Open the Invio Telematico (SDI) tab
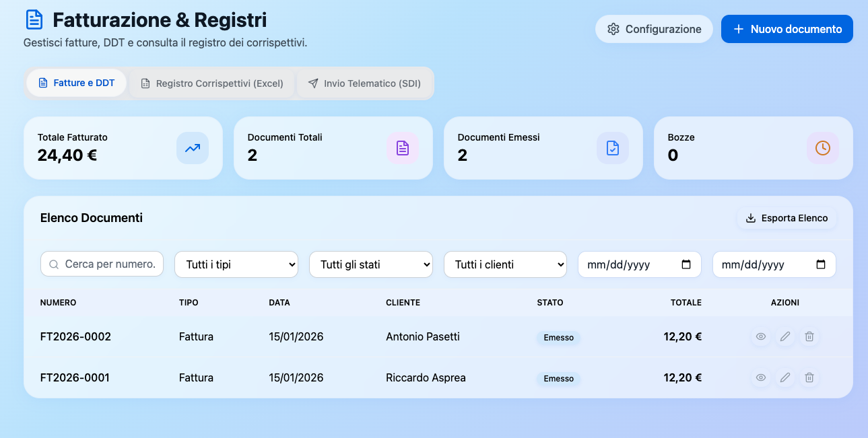The width and height of the screenshot is (868, 438). pos(364,83)
